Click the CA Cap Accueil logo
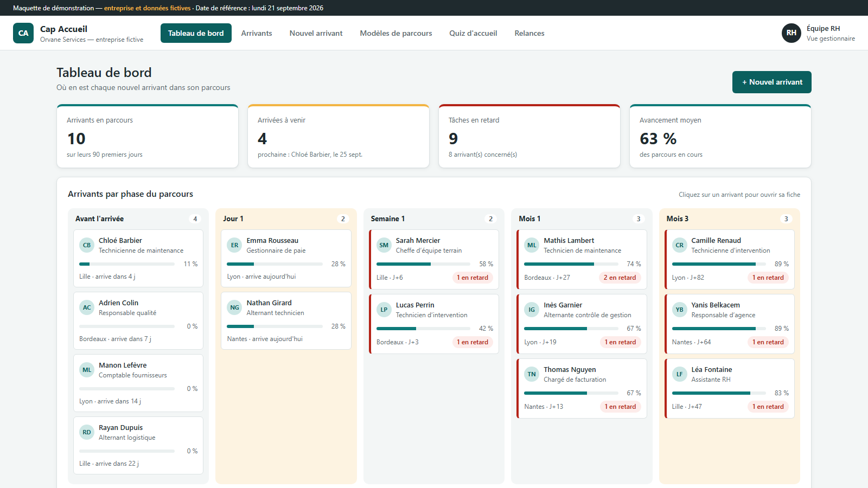The width and height of the screenshot is (868, 488). tap(23, 33)
